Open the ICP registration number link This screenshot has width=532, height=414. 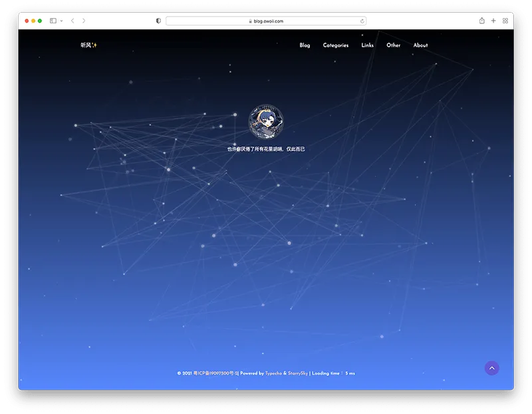[x=215, y=373]
